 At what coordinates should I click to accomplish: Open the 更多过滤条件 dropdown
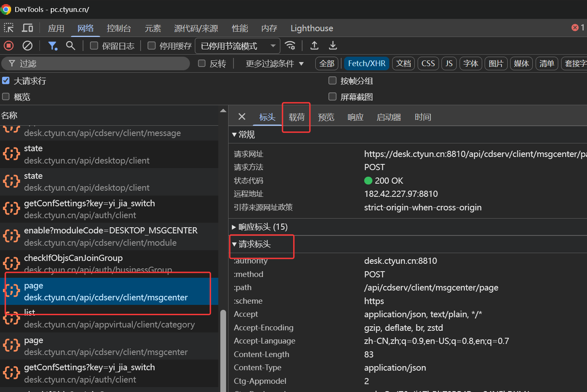coord(274,64)
